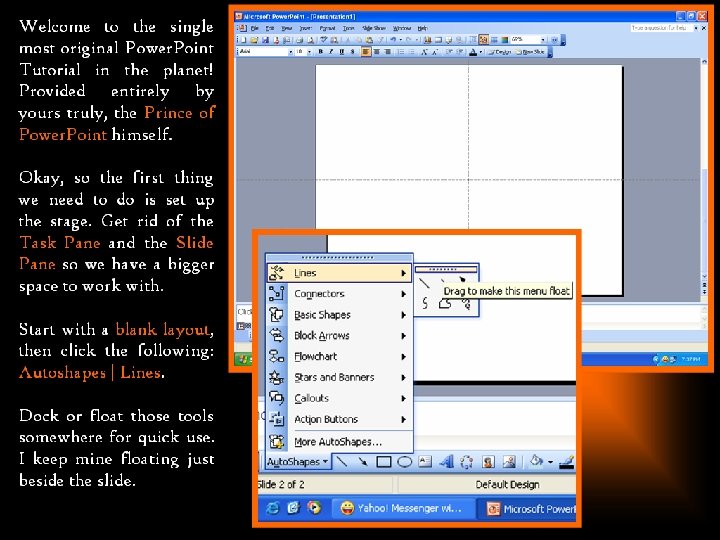Image resolution: width=720 pixels, height=540 pixels.
Task: Open the Zoom percentage dropdown
Action: (x=543, y=40)
